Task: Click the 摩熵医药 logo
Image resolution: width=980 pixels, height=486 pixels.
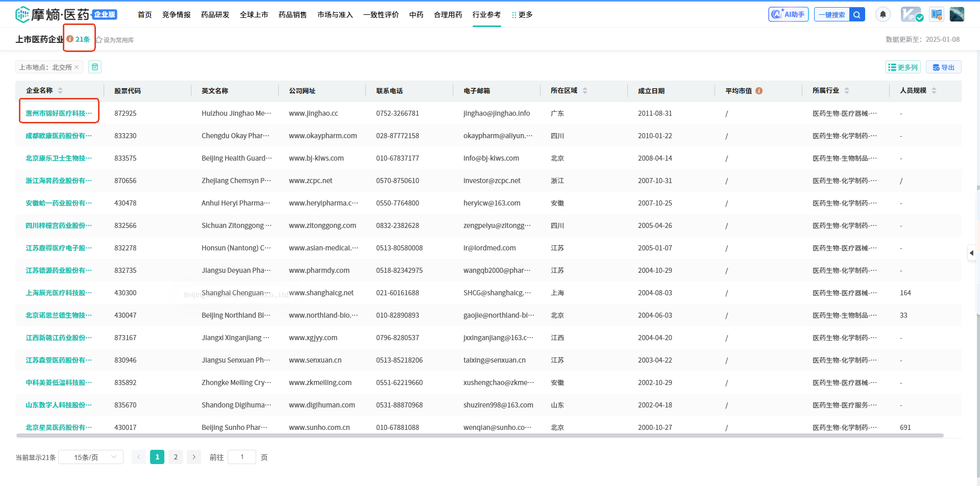Action: (66, 15)
